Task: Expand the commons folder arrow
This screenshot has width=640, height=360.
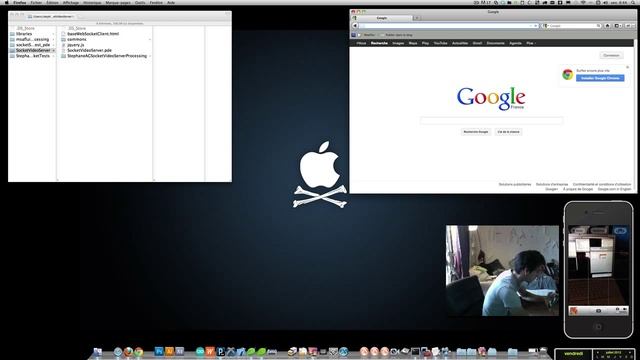Action: click(150, 40)
